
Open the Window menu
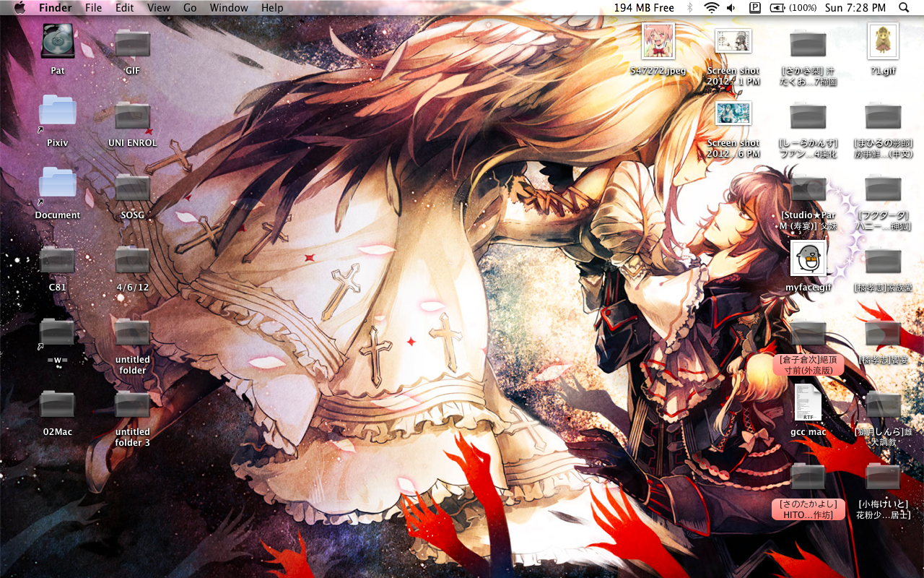point(229,8)
